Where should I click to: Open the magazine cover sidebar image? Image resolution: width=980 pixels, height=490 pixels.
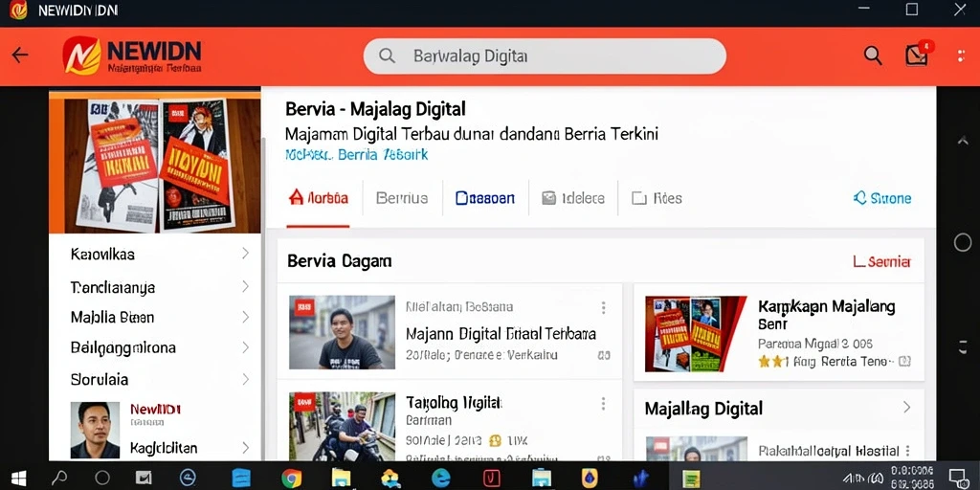coord(154,165)
